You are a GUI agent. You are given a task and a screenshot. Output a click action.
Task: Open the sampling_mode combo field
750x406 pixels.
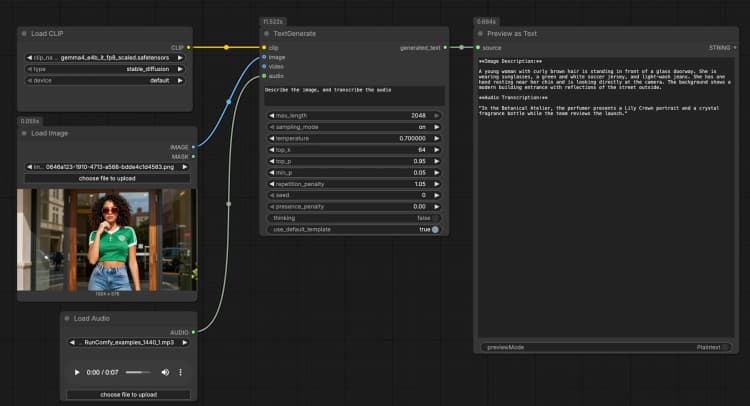354,127
